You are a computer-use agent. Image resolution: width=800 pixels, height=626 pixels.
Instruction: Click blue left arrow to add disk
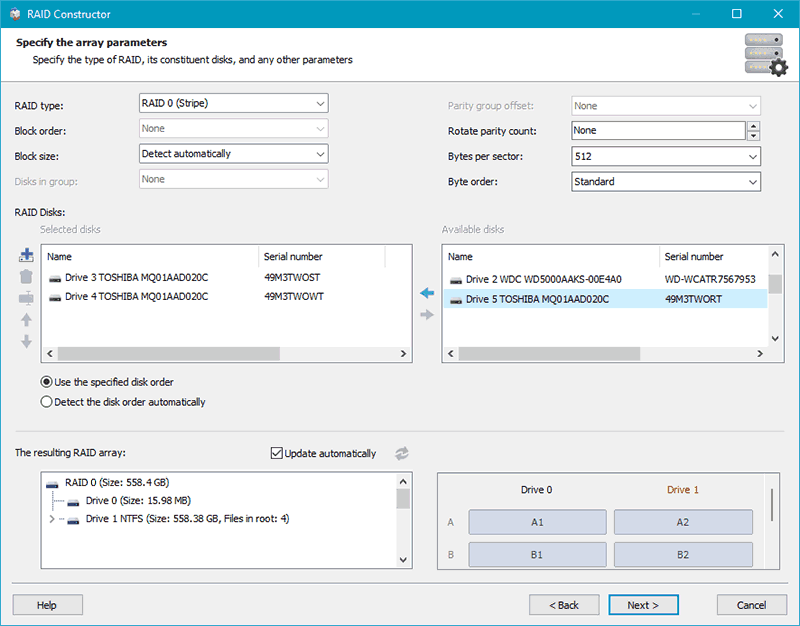tap(427, 293)
